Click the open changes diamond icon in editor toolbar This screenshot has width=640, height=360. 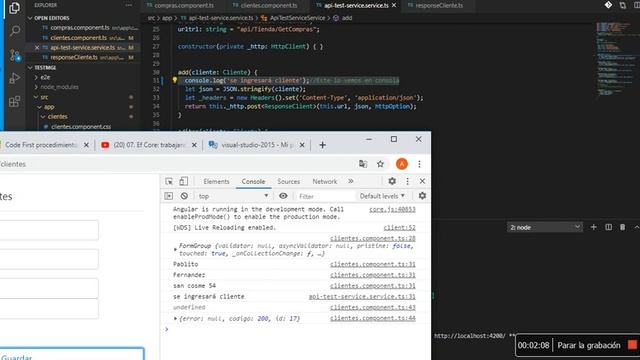pos(608,5)
